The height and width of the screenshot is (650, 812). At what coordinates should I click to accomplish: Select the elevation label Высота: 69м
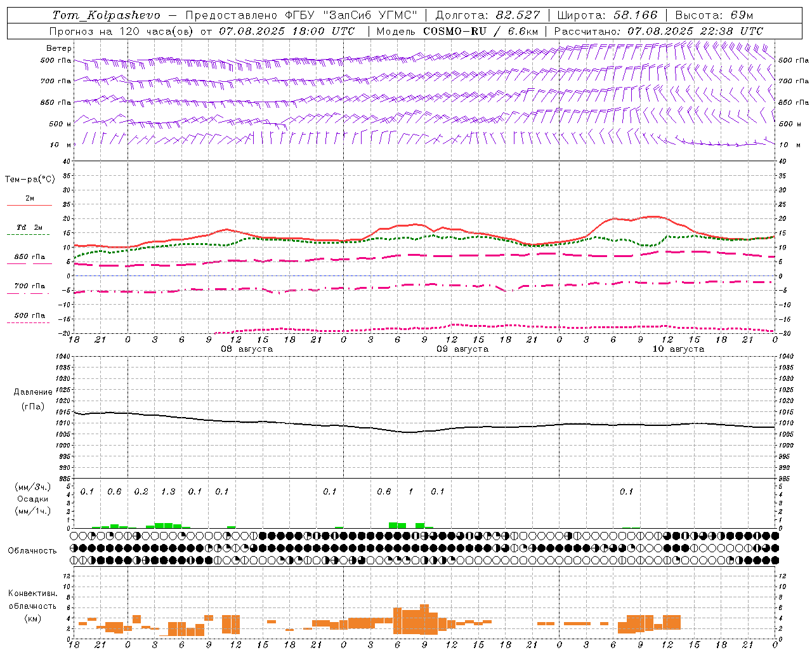(714, 15)
